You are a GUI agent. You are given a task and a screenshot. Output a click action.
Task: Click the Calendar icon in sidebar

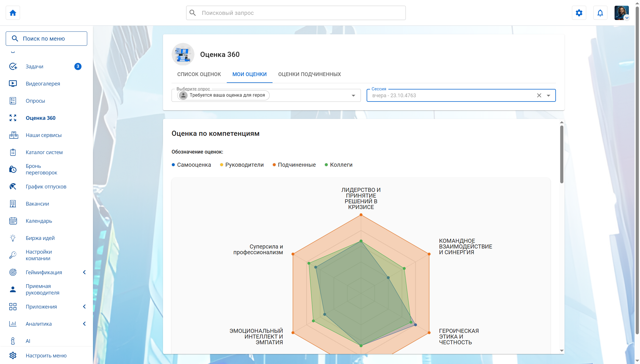13,221
